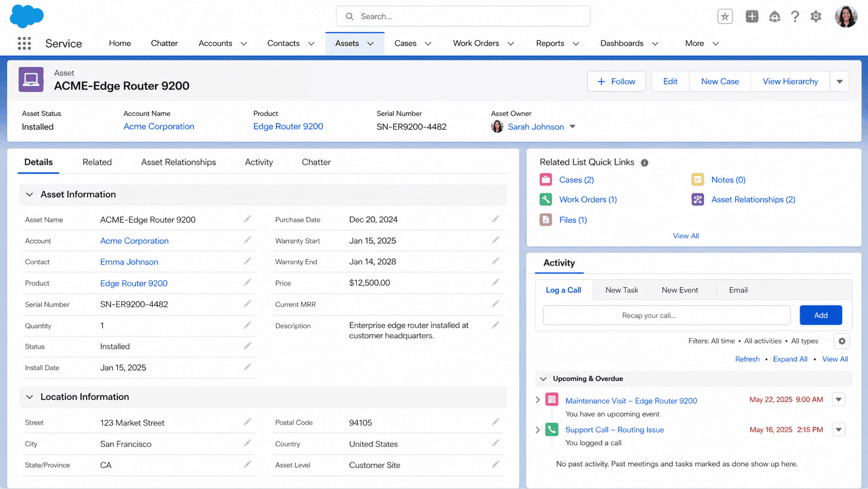Edit the Purchase Date pencil icon
This screenshot has width=868, height=489.
coord(496,219)
